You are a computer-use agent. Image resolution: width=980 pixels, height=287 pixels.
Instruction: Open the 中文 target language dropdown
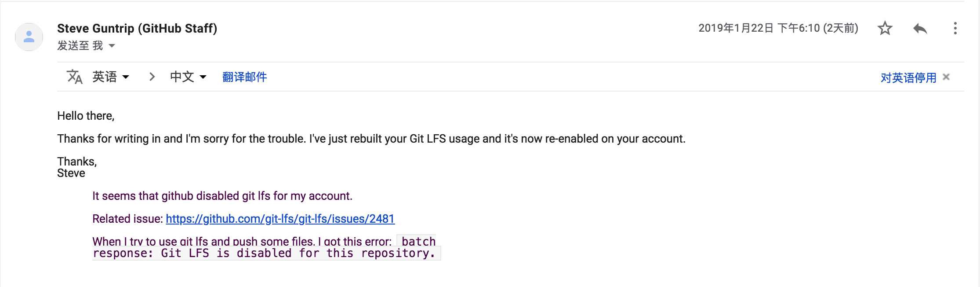coord(188,77)
